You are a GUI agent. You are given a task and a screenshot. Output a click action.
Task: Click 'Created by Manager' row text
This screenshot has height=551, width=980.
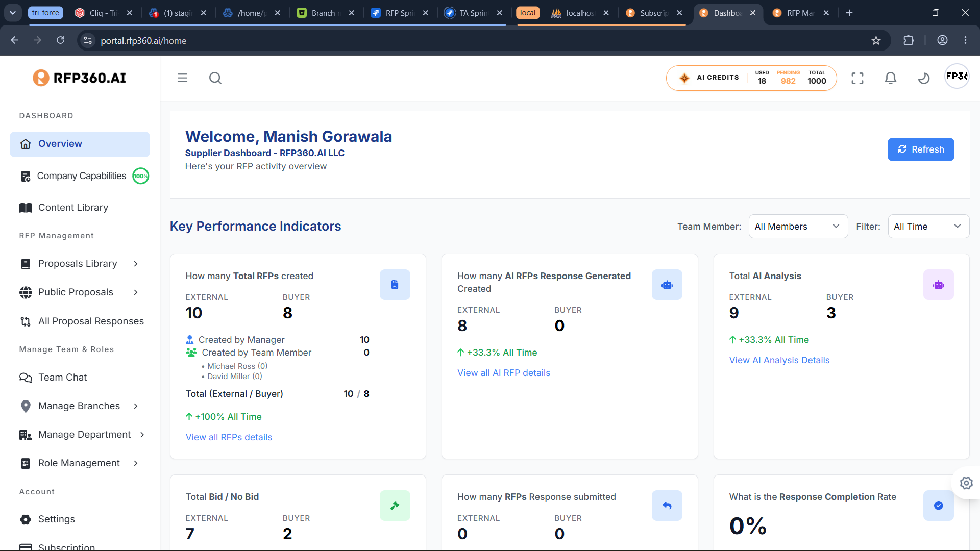pos(241,340)
